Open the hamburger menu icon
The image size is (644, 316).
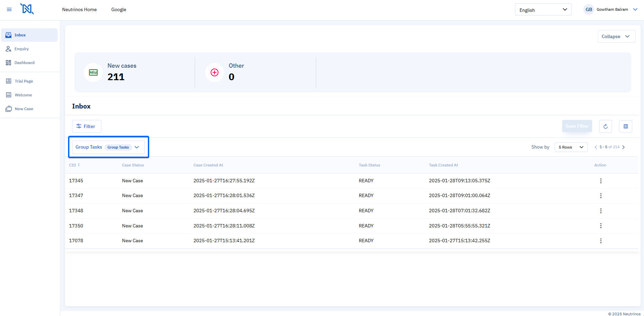9,9
